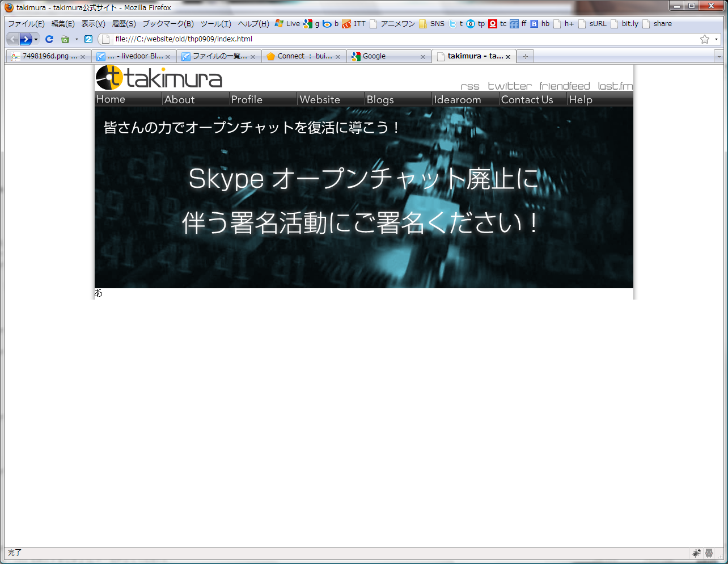This screenshot has height=564, width=728.
Task: Close the ファイルの一覧 tab
Action: pyautogui.click(x=253, y=57)
